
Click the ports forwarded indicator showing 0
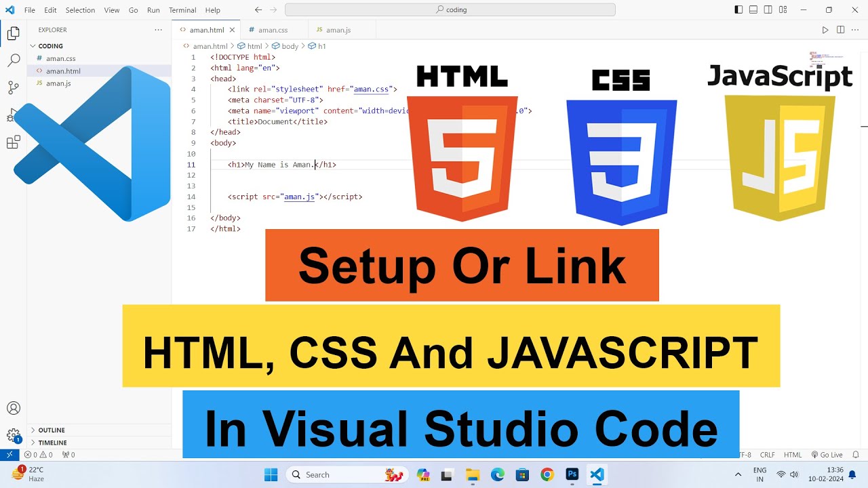[68, 455]
